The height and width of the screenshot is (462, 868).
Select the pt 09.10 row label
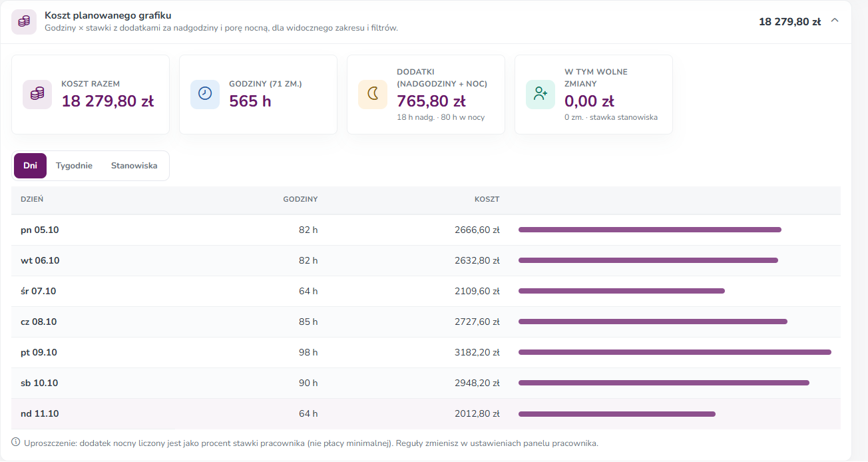point(39,352)
